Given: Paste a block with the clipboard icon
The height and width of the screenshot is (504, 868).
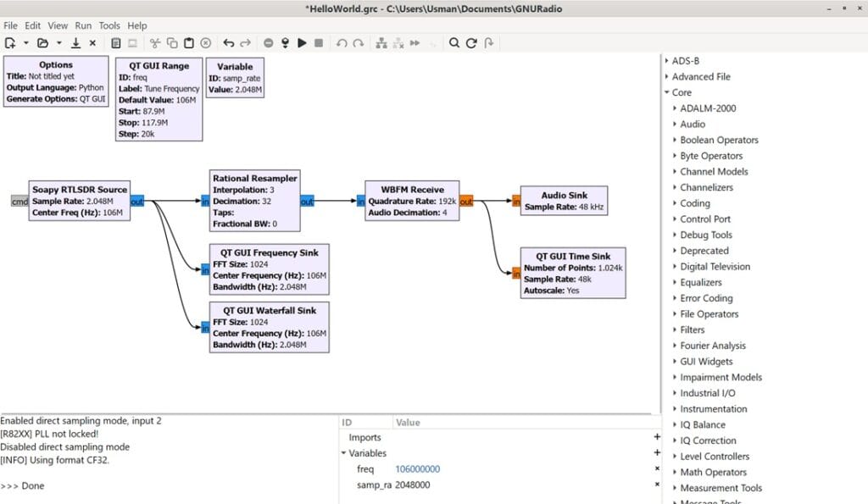Looking at the screenshot, I should [x=188, y=42].
